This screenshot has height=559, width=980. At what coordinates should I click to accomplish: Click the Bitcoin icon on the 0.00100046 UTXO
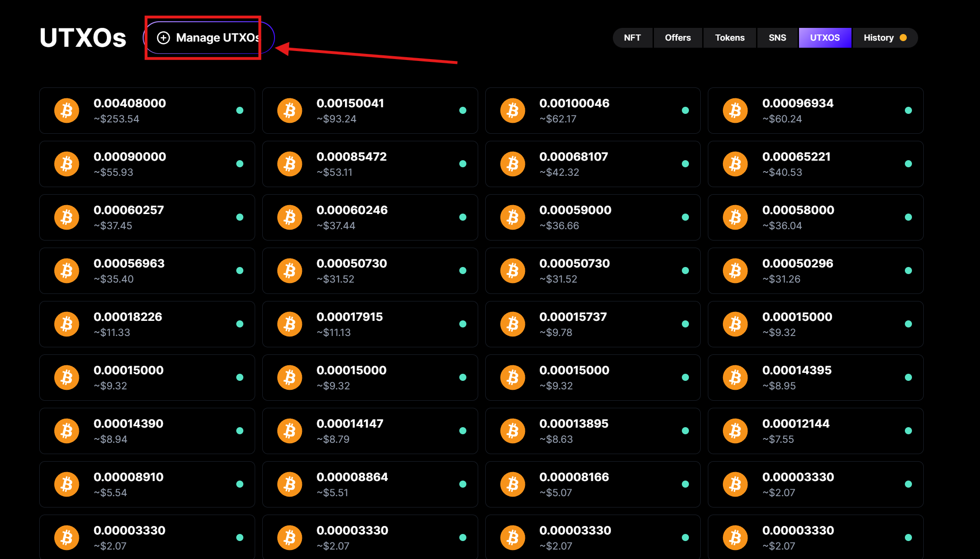click(513, 110)
